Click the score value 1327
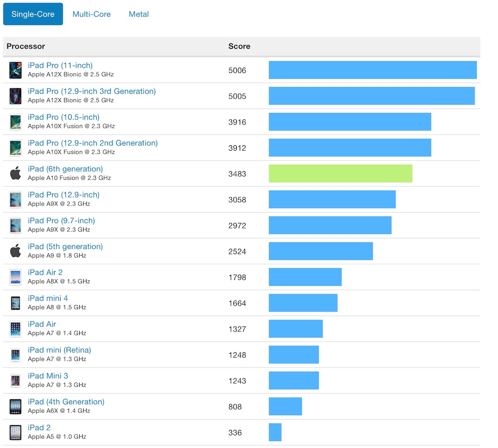 [x=237, y=329]
